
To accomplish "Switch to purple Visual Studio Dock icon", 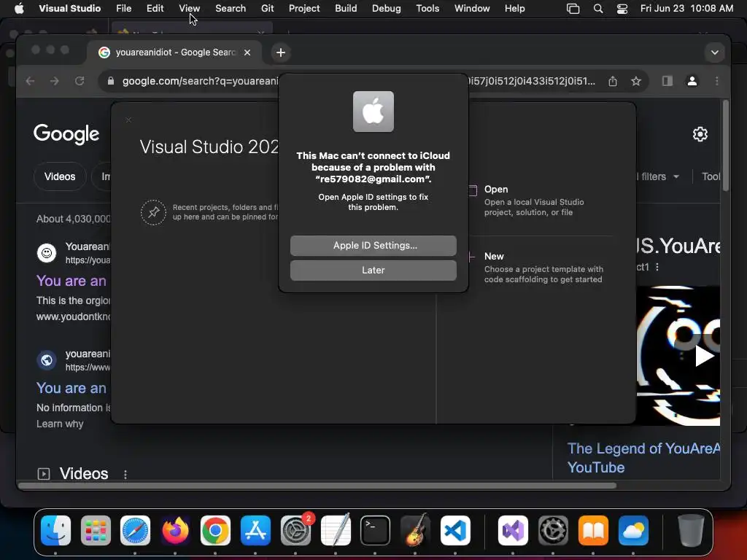I will [513, 531].
